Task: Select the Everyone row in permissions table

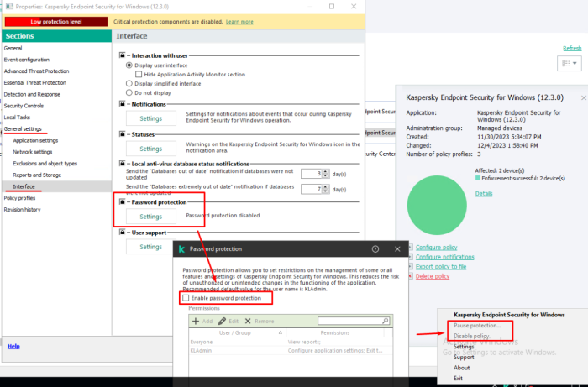Action: coord(291,342)
